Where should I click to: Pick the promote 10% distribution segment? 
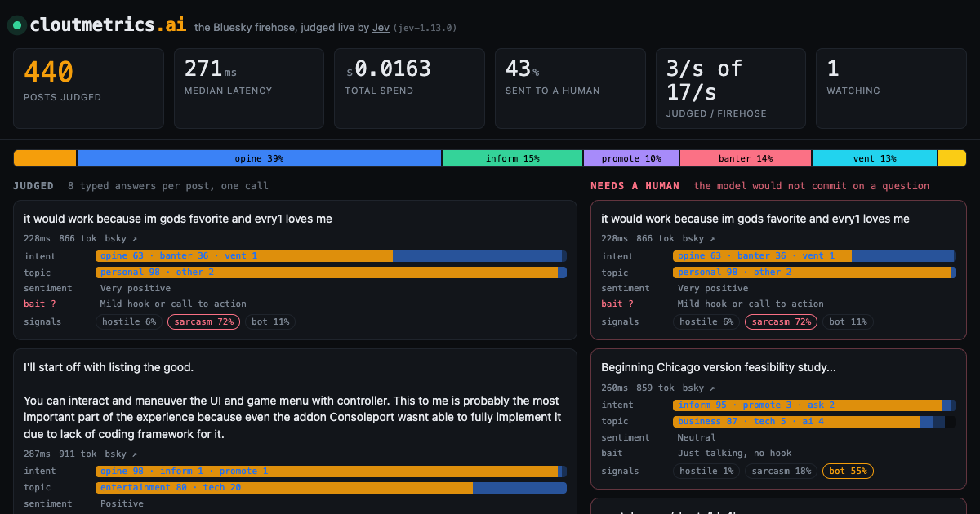(630, 158)
